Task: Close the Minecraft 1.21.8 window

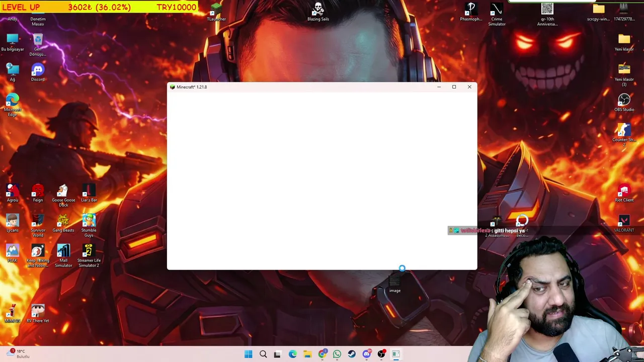Action: (469, 87)
